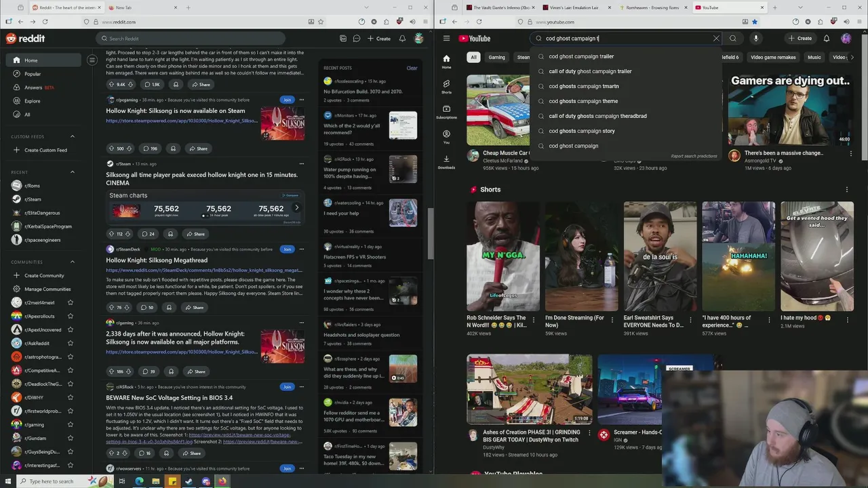Viewport: 868px width, 488px height.
Task: Click Report search predictions link
Action: [694, 156]
